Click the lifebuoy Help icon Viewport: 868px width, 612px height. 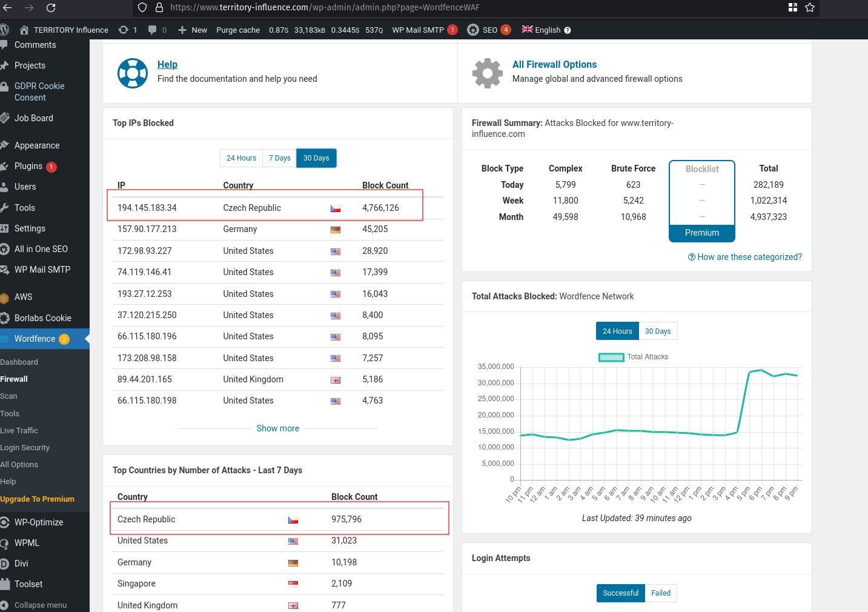[x=133, y=73]
